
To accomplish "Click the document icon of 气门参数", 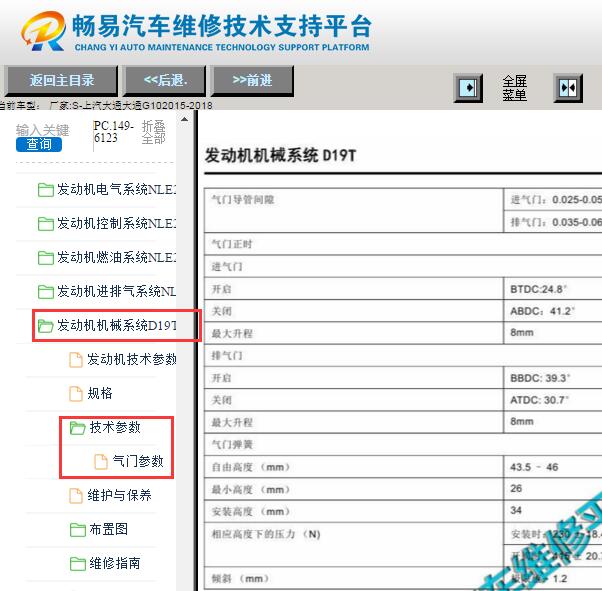I will pos(101,462).
